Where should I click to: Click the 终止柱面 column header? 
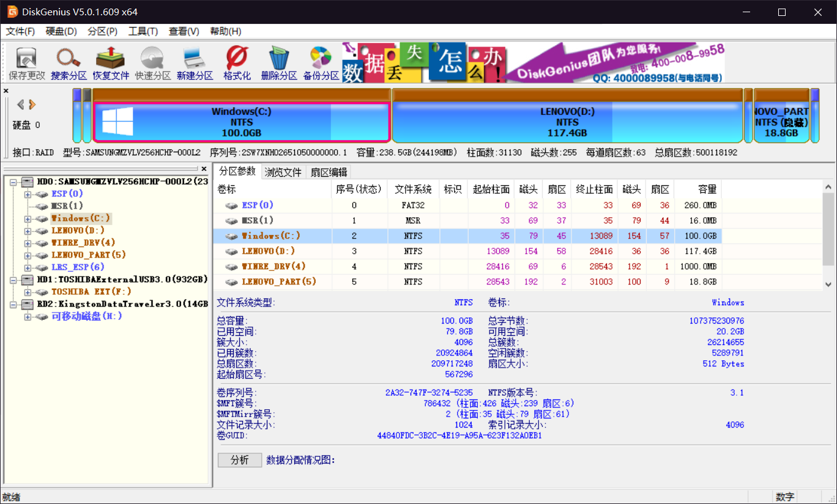point(594,190)
